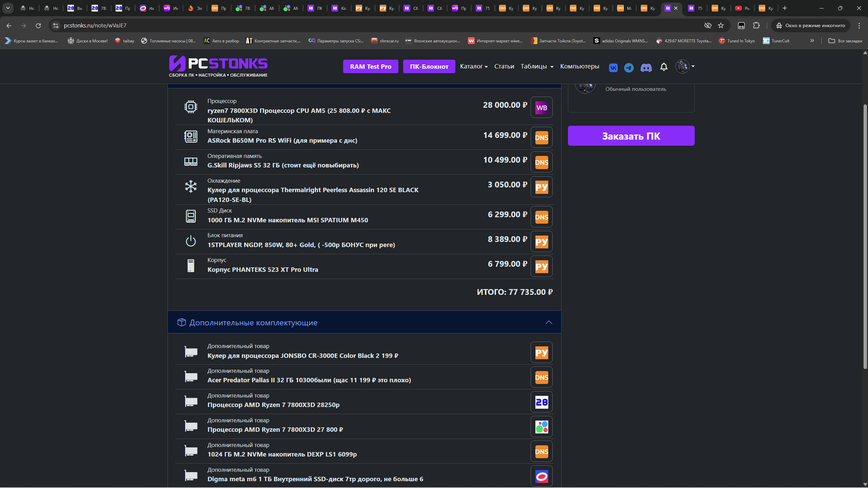Open the DNS store icon for G.Skill Ripjaws RAM
The width and height of the screenshot is (868, 488).
(541, 162)
